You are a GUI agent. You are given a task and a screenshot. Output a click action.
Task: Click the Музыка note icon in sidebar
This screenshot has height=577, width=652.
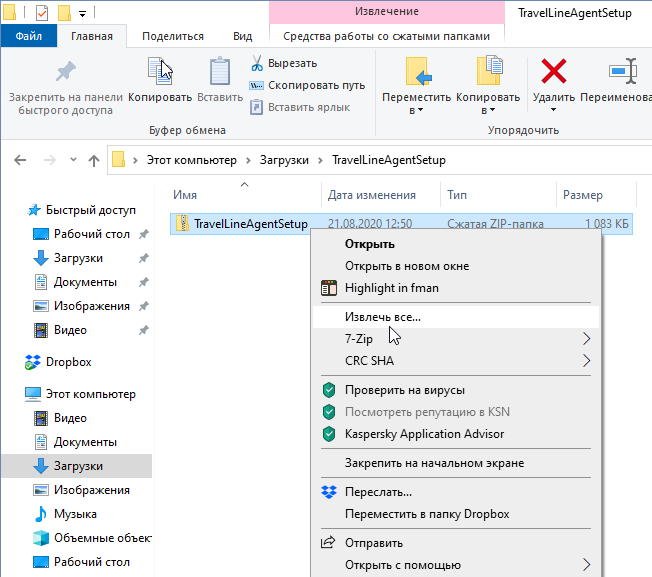pyautogui.click(x=41, y=514)
